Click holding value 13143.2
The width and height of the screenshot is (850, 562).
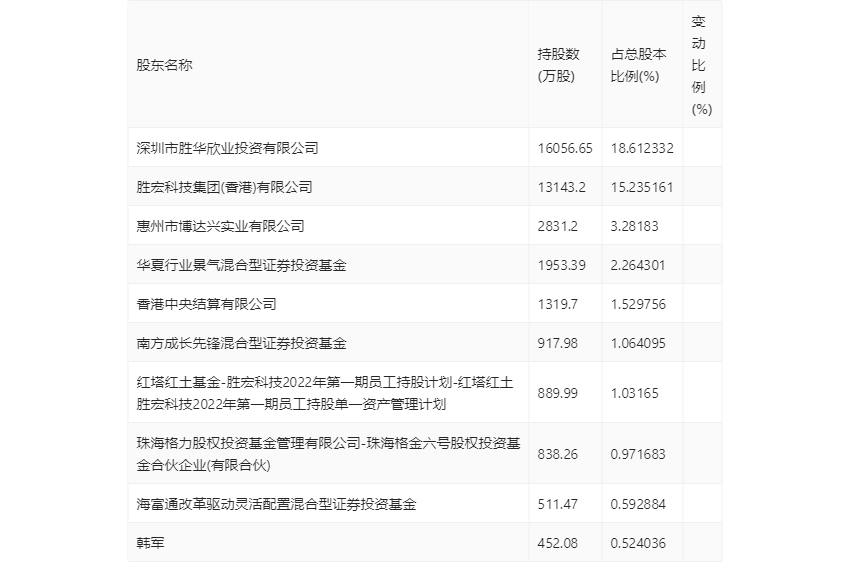click(561, 187)
